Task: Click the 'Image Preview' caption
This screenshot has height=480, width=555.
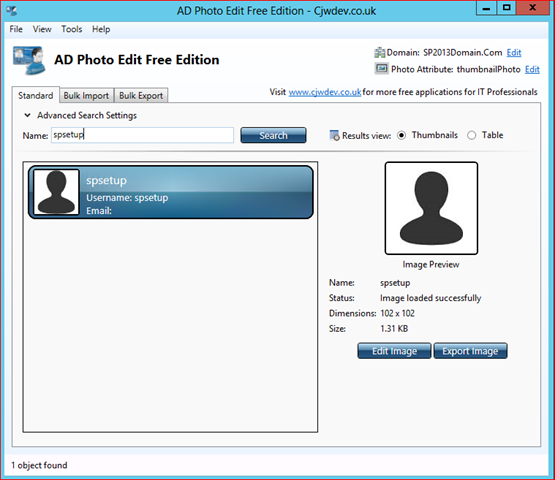Action: (431, 264)
